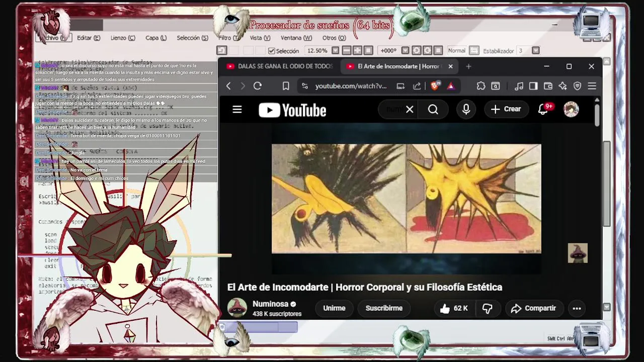The image size is (644, 362).
Task: Click zoom in plus button beside 12.50%
Action: [x=357, y=51]
